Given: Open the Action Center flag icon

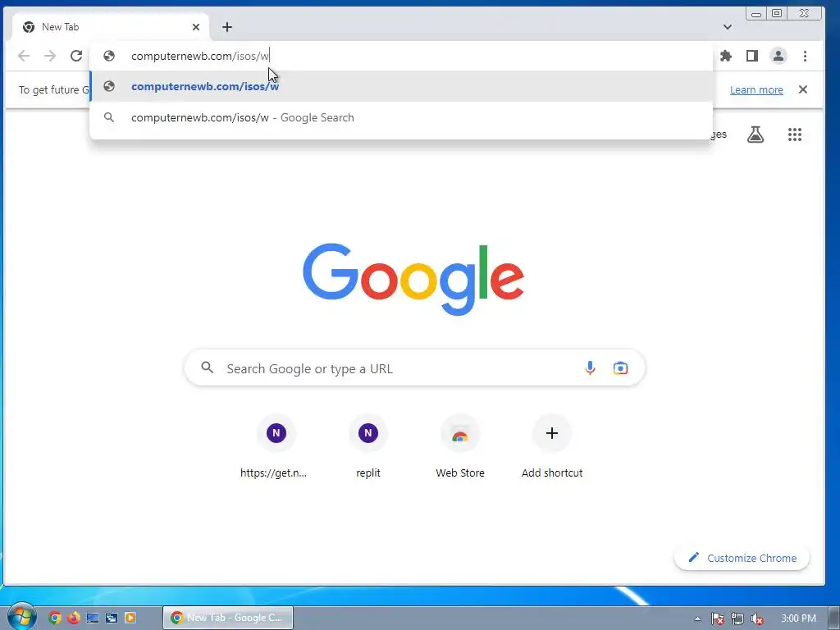Looking at the screenshot, I should pos(717,619).
